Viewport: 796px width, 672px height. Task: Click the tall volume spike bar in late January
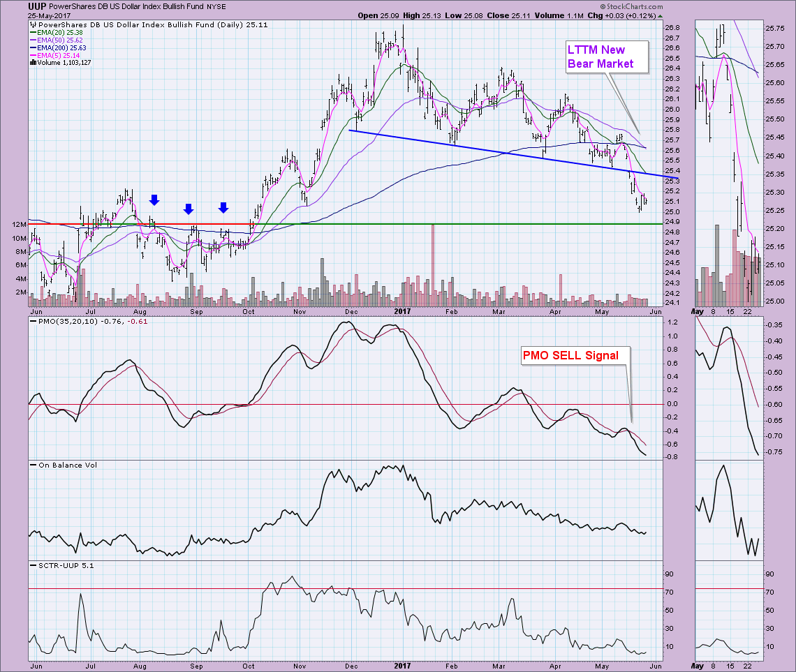(433, 265)
